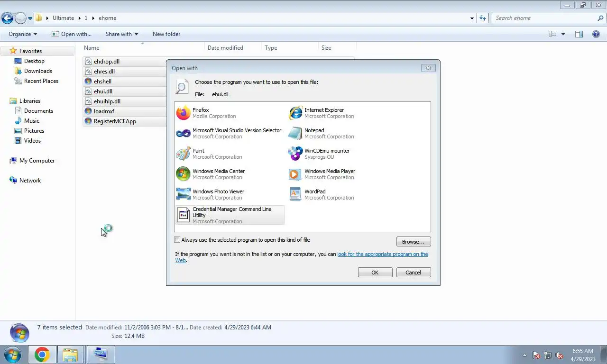Screen dimensions: 607x364
Task: Open Desktop in the sidebar
Action: tap(34, 61)
